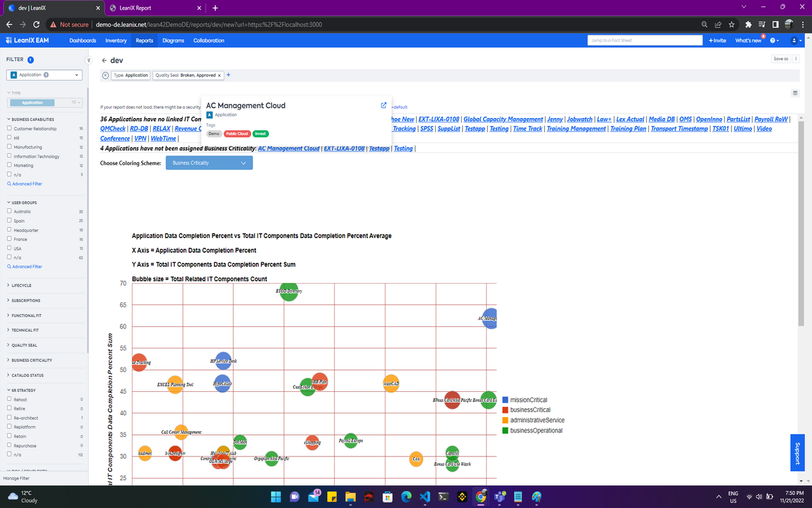
Task: Check the Headquarter user group
Action: (9, 230)
